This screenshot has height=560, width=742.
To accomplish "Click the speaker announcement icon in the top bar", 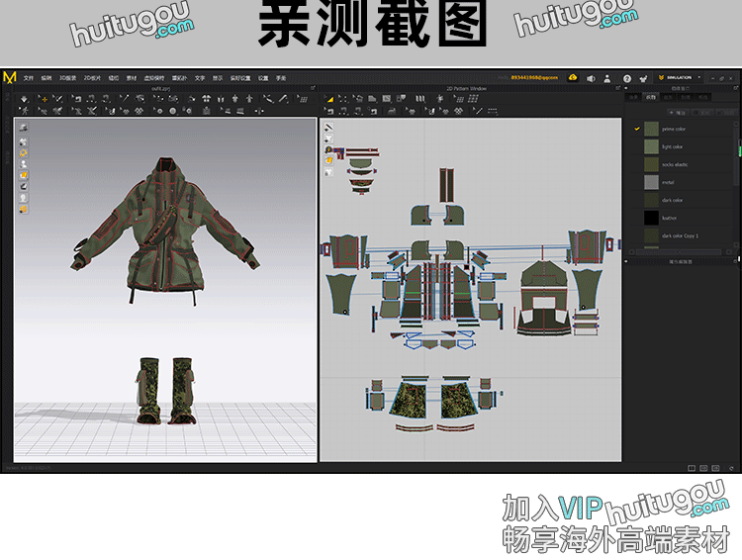I will point(591,77).
